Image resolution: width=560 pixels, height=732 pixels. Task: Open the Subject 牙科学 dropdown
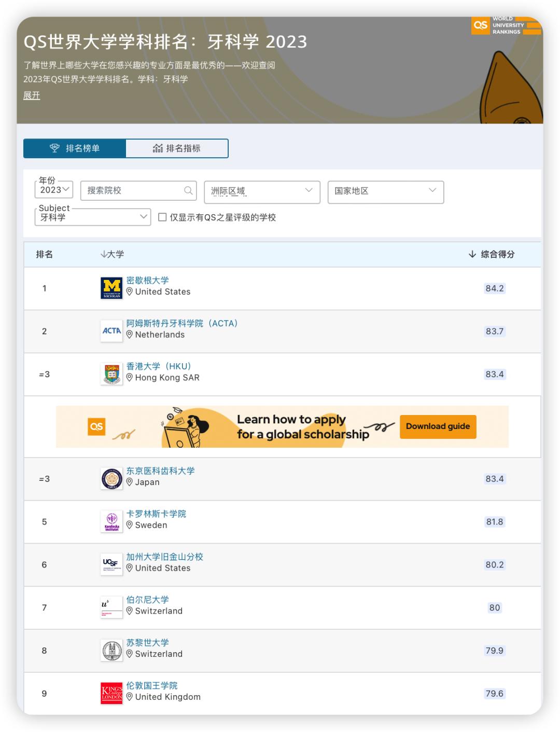92,217
